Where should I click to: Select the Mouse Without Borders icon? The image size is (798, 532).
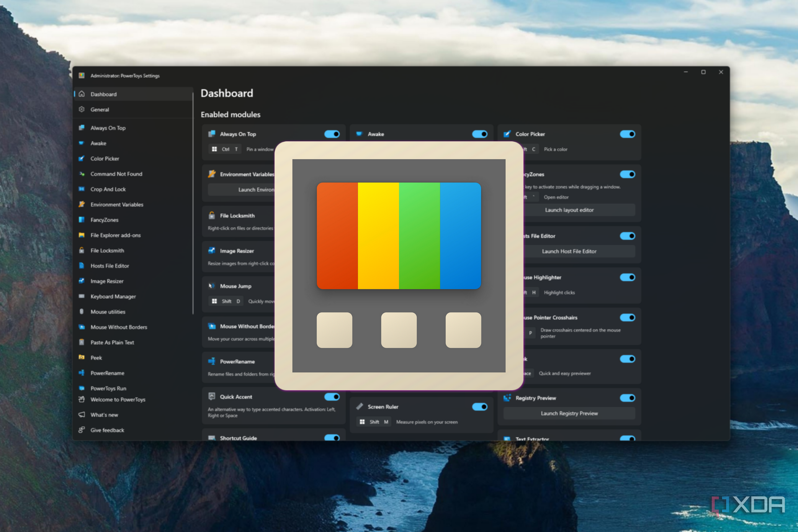tap(82, 327)
